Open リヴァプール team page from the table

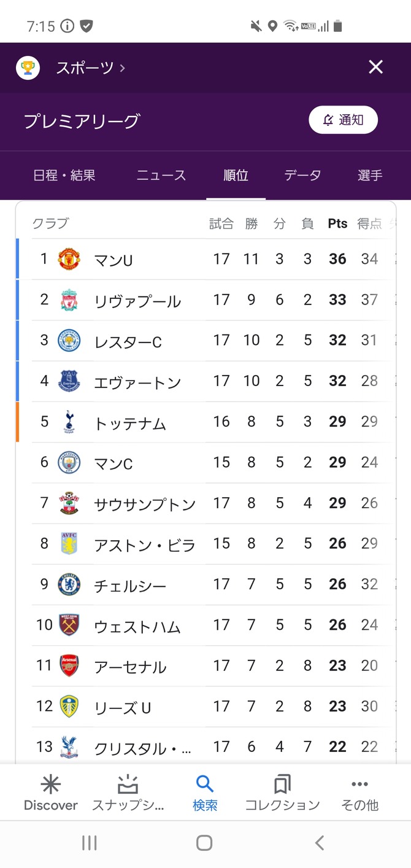pos(141,300)
